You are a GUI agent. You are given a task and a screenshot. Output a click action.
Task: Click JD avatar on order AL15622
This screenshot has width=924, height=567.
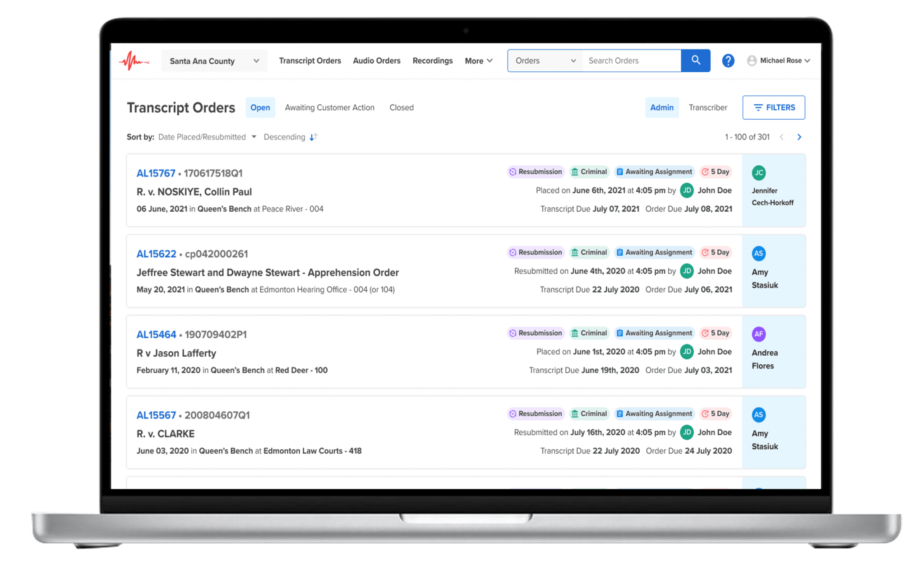click(687, 271)
